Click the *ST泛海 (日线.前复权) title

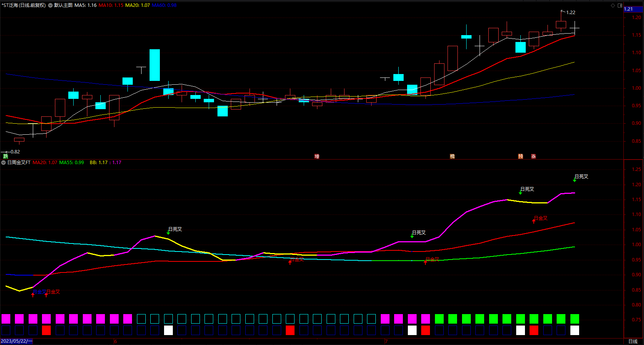tap(24, 5)
